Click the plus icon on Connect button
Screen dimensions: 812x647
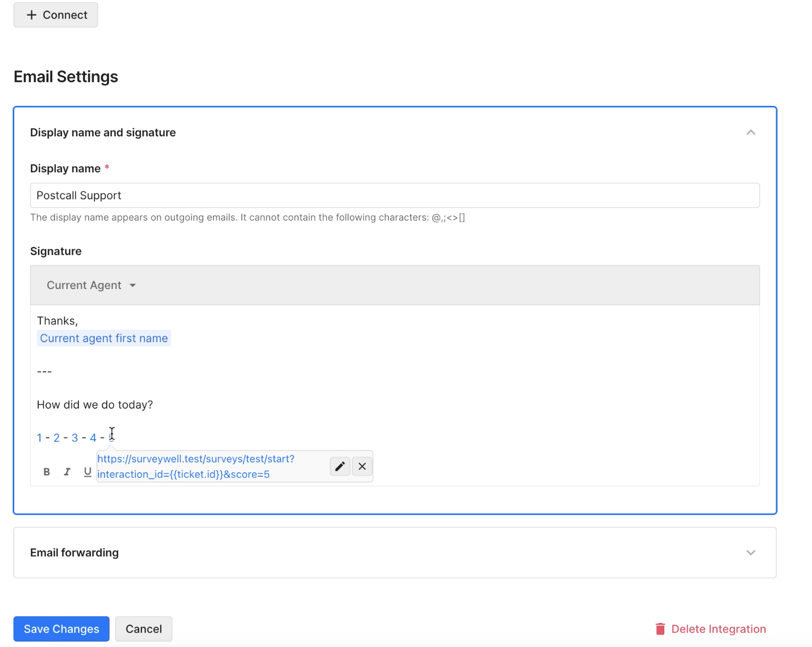point(31,15)
